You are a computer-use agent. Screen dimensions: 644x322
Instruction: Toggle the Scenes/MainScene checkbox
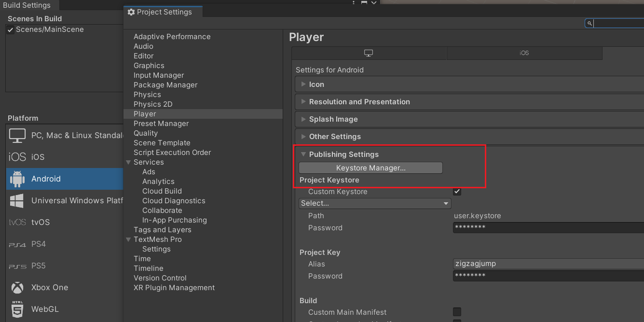11,30
